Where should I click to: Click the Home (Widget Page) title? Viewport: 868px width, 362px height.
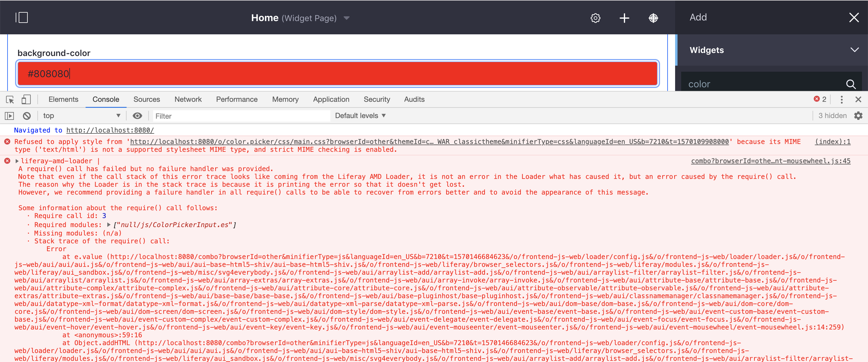[x=294, y=18]
